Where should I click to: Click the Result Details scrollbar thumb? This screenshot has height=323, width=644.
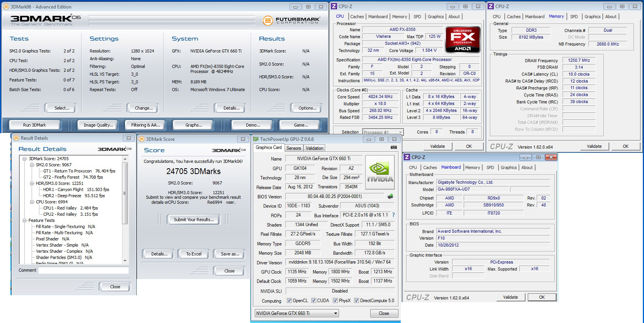[x=125, y=193]
